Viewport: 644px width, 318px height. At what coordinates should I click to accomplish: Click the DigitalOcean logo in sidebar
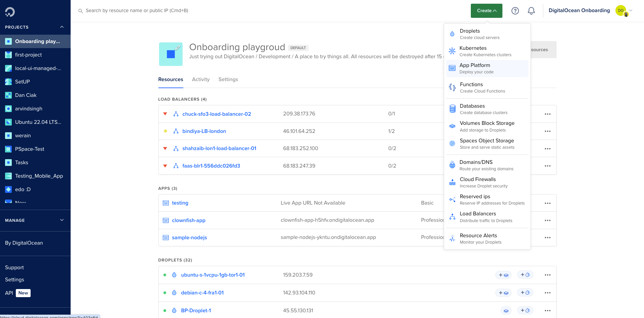10,12
